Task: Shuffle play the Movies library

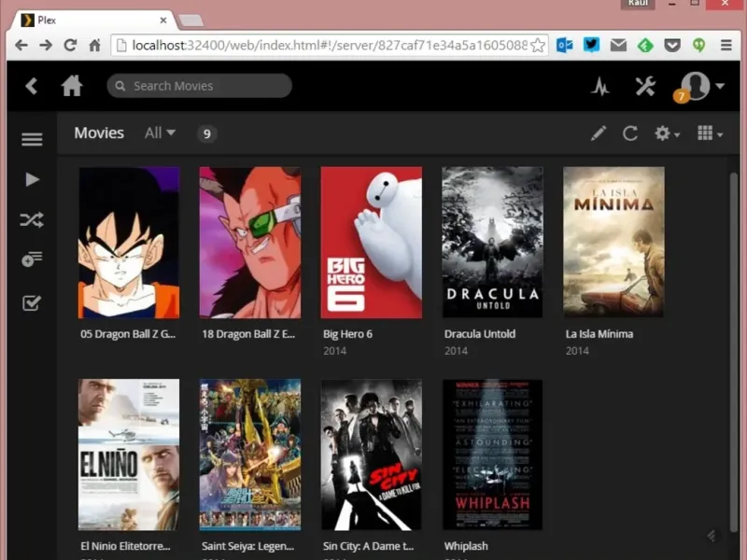Action: tap(32, 219)
